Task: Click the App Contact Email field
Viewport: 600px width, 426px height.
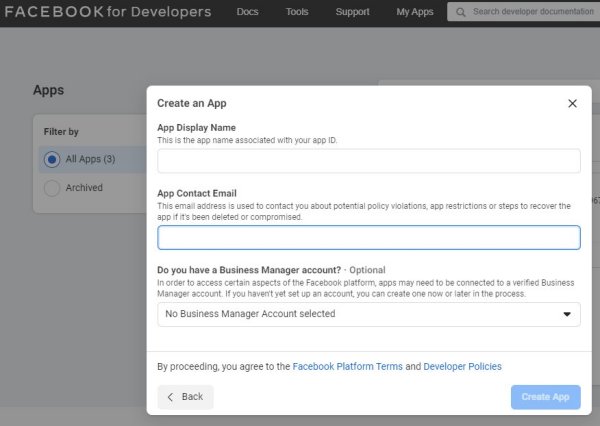Action: (x=368, y=237)
